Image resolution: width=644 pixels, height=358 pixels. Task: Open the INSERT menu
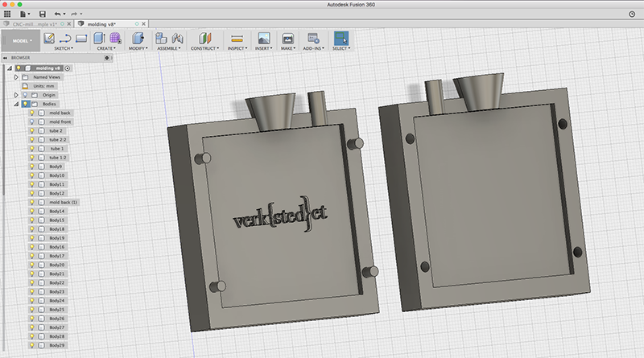[264, 48]
